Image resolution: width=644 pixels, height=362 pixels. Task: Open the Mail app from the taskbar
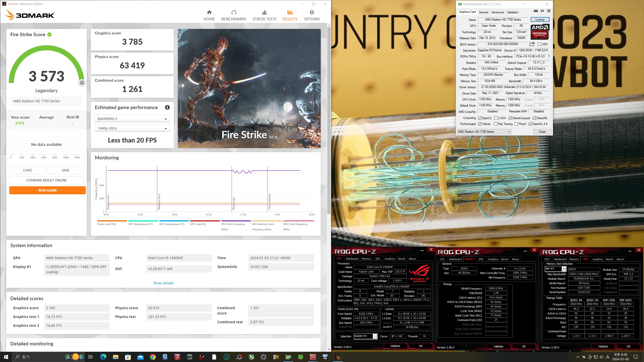click(140, 357)
